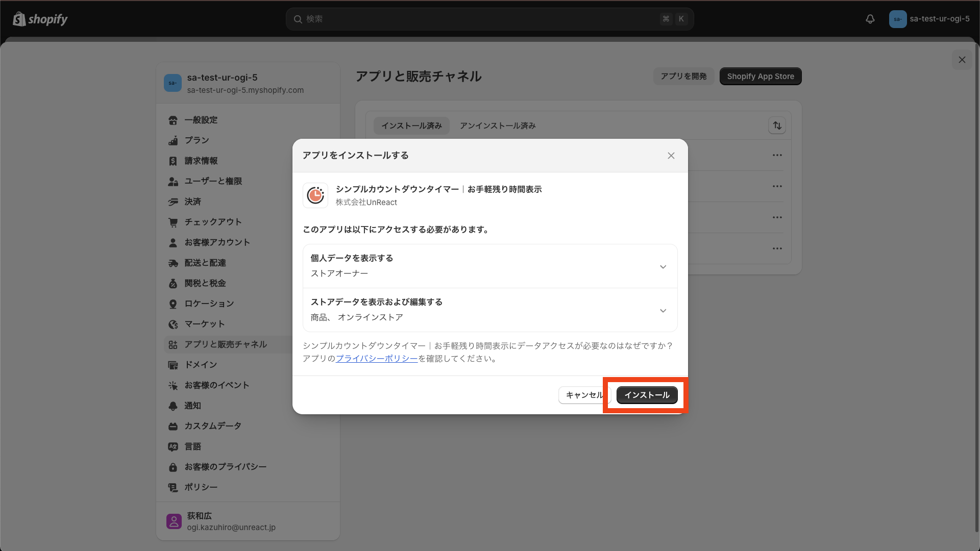Click the インストール button to install the app
The image size is (980, 551).
point(646,395)
